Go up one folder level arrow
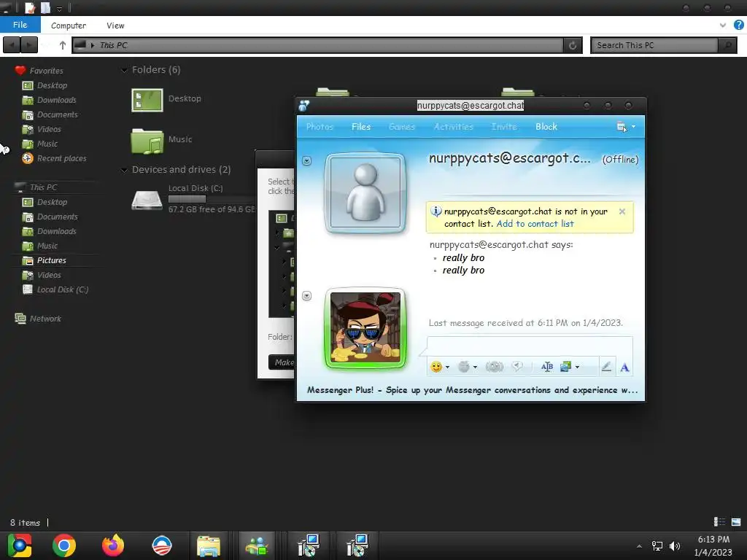 [x=63, y=45]
